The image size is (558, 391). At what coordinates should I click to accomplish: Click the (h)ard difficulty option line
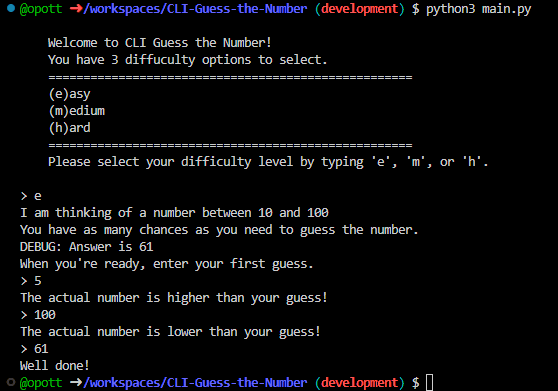tap(69, 128)
